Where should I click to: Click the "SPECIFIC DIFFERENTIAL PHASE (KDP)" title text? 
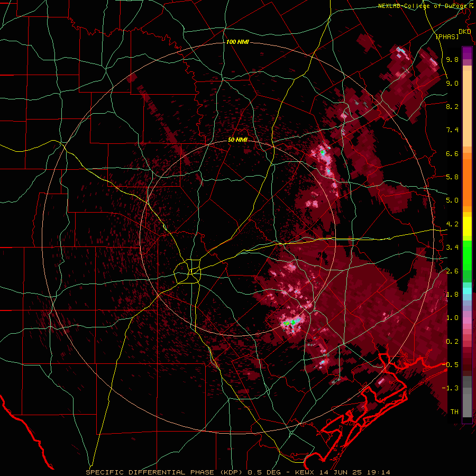click(x=164, y=472)
